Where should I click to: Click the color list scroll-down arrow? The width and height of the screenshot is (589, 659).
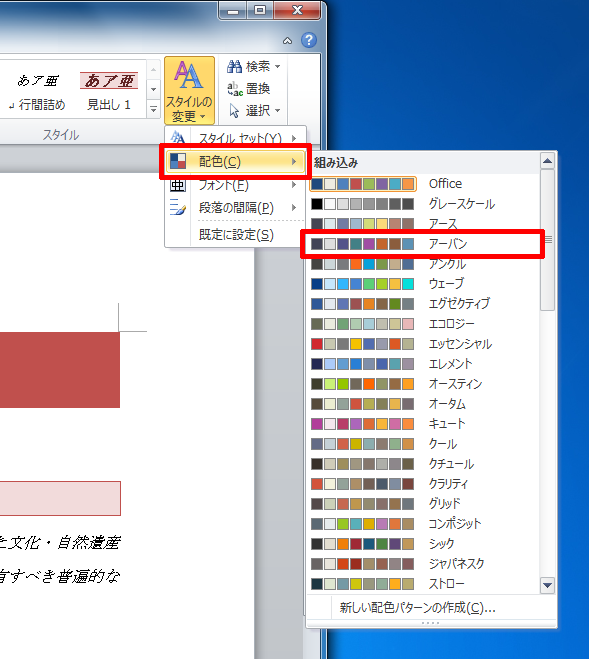point(547,585)
